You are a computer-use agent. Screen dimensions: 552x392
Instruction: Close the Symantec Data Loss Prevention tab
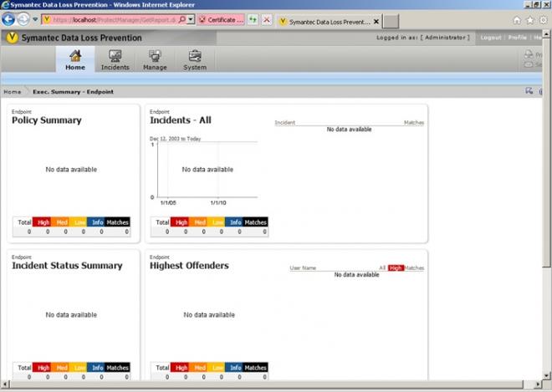click(376, 22)
